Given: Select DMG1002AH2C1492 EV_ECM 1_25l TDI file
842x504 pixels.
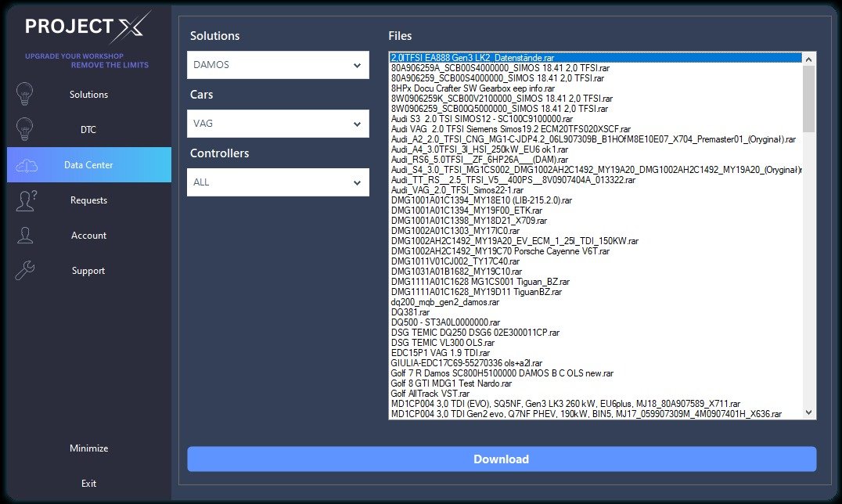Looking at the screenshot, I should [596, 241].
